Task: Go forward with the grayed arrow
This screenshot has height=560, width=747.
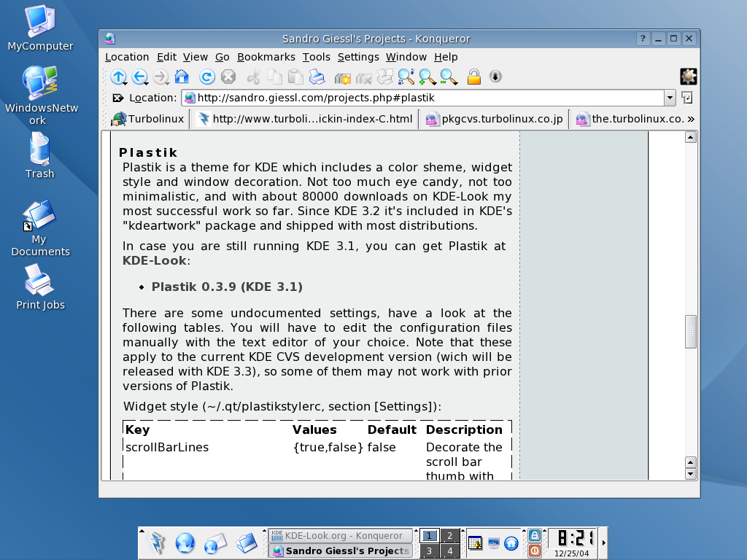Action: [x=161, y=77]
